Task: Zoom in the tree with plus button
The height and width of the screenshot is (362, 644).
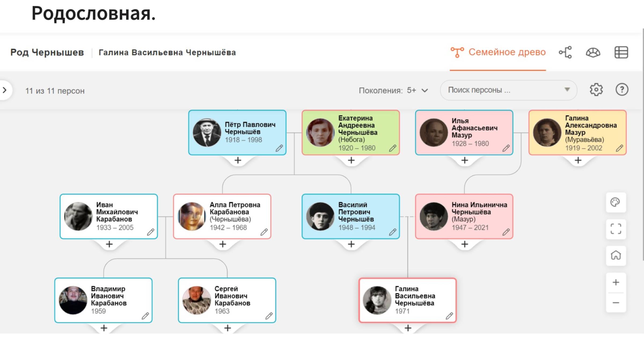Action: (x=616, y=282)
